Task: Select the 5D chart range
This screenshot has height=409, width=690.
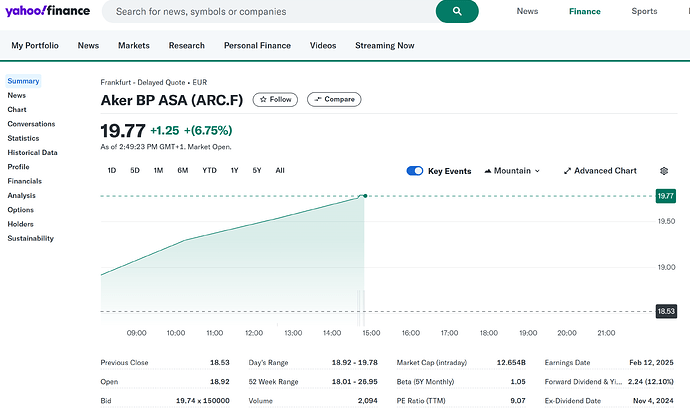Action: (x=135, y=170)
